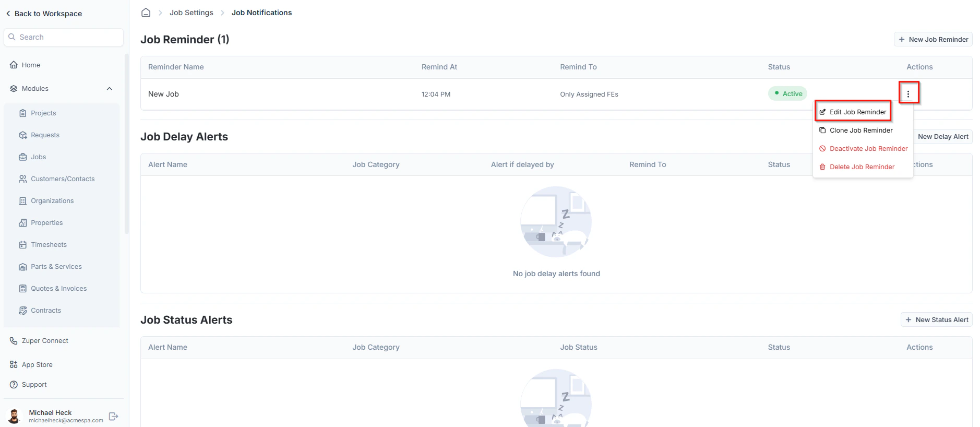This screenshot has height=427, width=980.
Task: Click the logout icon next to Michael Heck
Action: (x=113, y=416)
